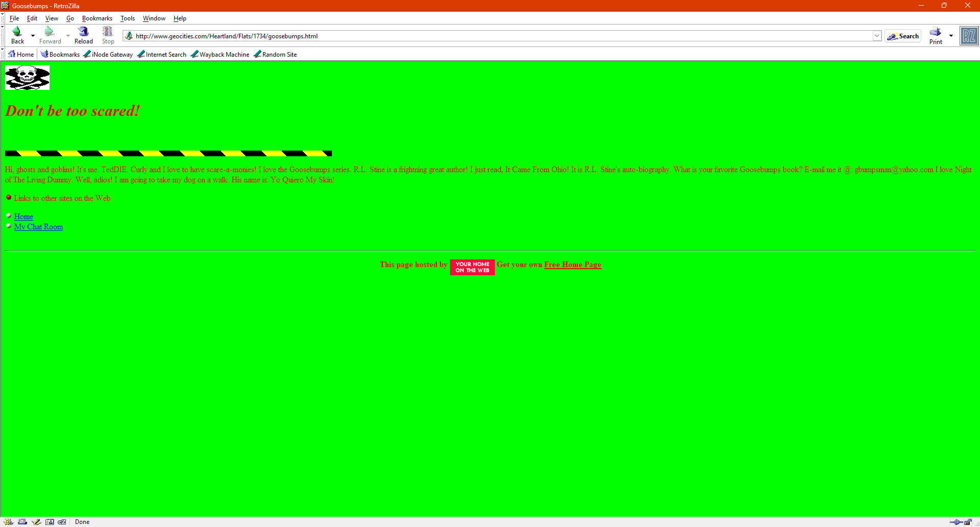Reload the current page

click(84, 36)
